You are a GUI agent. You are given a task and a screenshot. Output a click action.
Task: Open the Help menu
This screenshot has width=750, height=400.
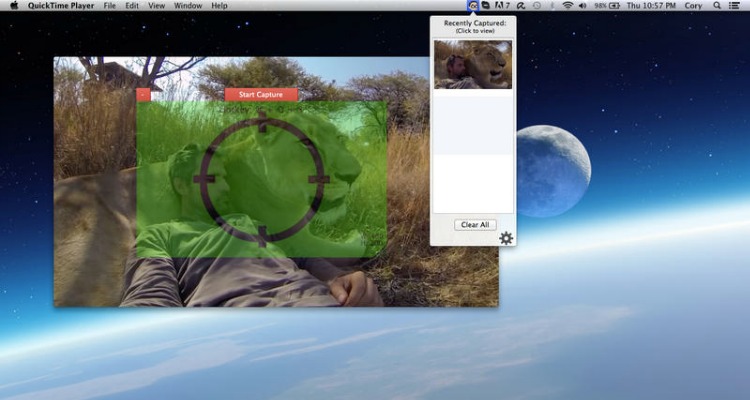[219, 6]
